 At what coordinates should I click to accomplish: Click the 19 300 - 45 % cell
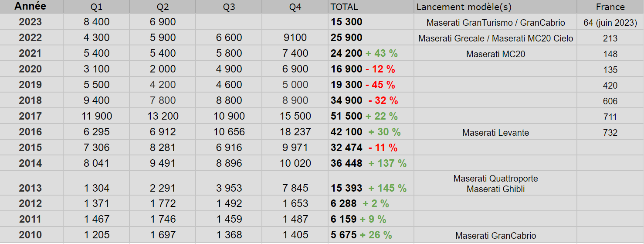(371, 85)
